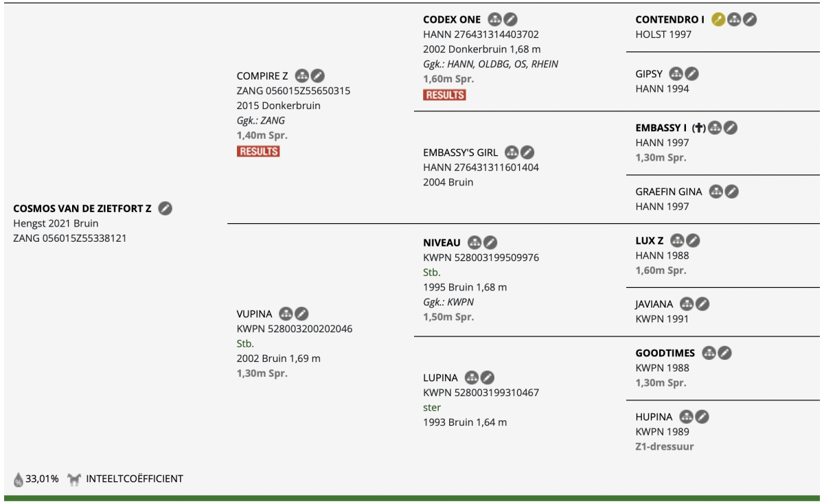Screen dimensions: 824x504
Task: Open RESULTS button under CODEX ONE
Action: 445,95
